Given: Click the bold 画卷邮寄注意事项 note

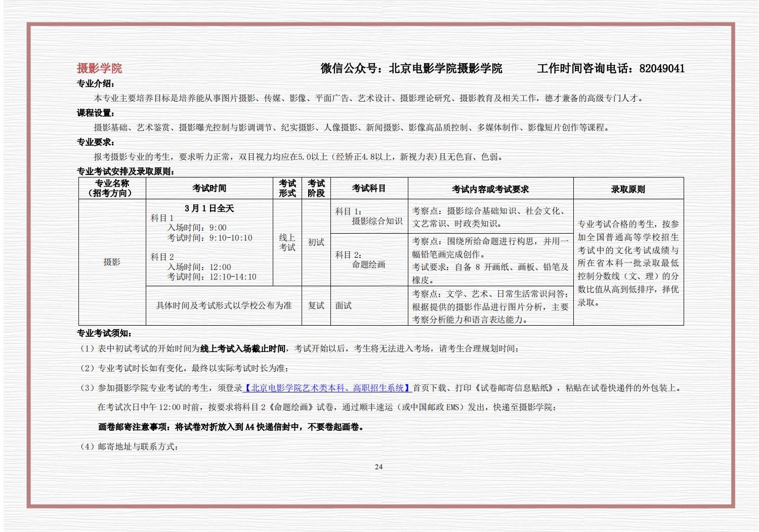Looking at the screenshot, I should [231, 427].
